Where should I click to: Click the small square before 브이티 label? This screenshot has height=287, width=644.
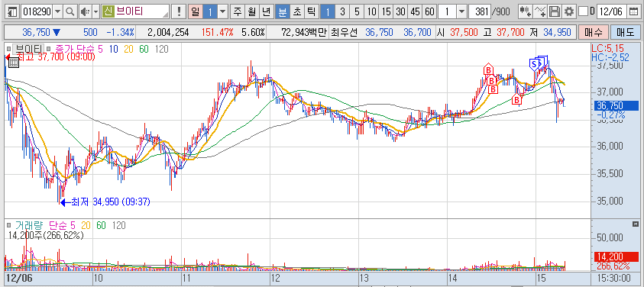(8, 49)
